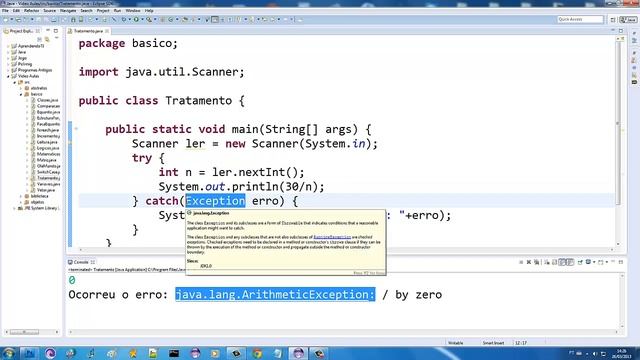Toggle Pin Console button
640x360 pixels.
point(580,262)
